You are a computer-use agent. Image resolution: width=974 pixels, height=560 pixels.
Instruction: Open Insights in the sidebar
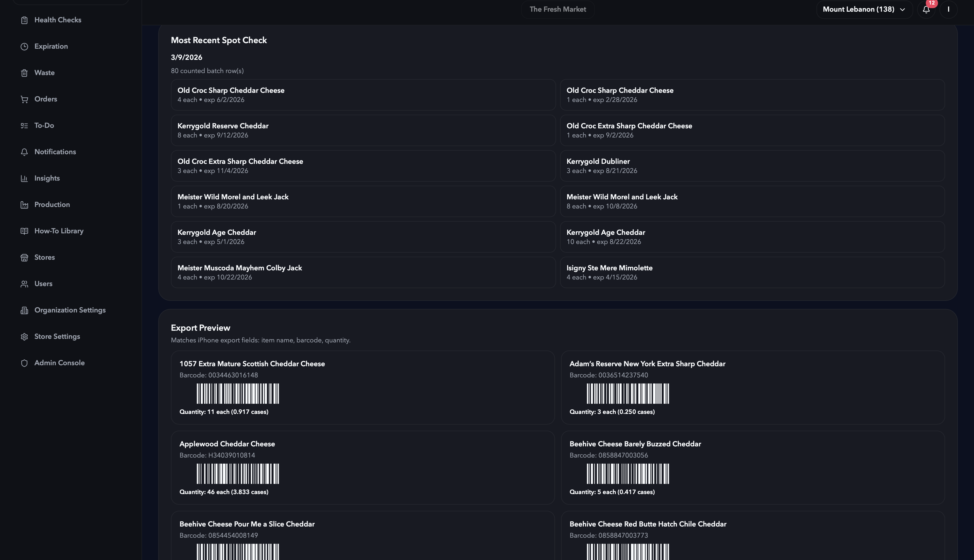(47, 179)
